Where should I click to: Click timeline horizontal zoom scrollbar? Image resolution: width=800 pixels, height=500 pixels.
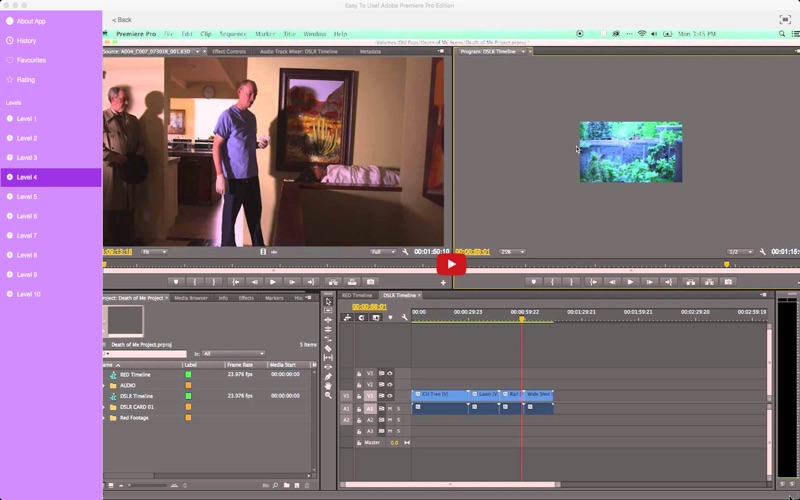tap(450, 485)
